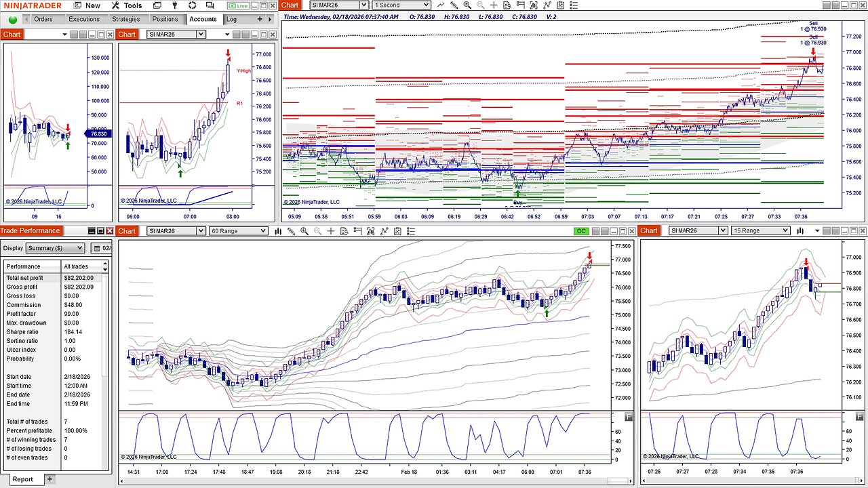
Task: Add a tab next to Report
Action: [x=50, y=479]
